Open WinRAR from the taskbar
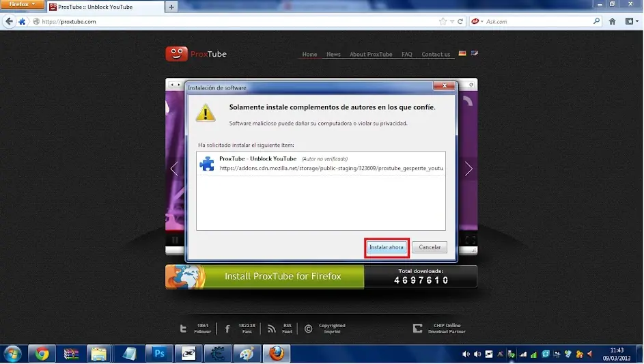Image resolution: width=644 pixels, height=364 pixels. coord(70,354)
